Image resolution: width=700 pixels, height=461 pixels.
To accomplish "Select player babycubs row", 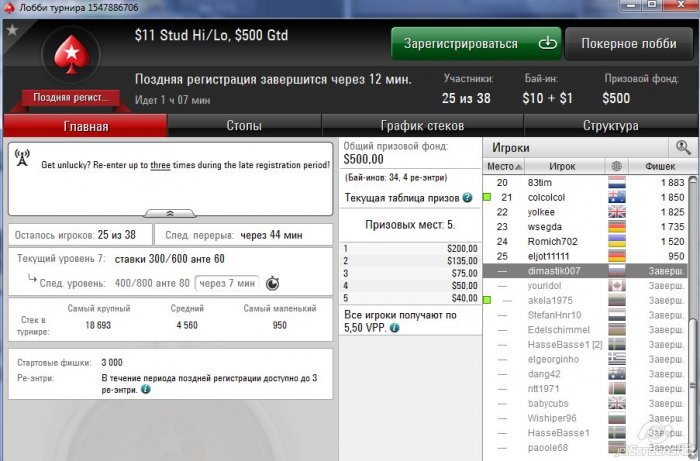I will (x=586, y=403).
